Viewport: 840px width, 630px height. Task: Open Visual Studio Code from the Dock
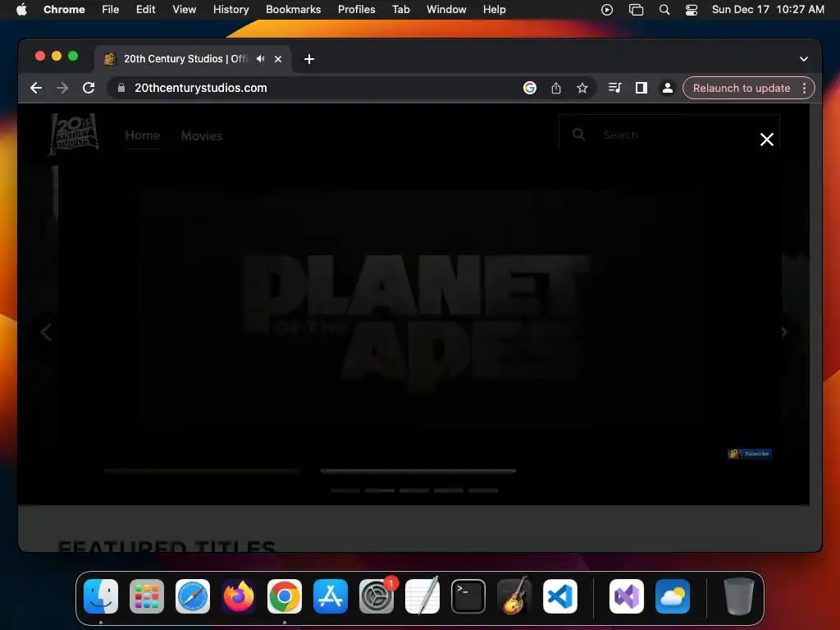pyautogui.click(x=560, y=596)
